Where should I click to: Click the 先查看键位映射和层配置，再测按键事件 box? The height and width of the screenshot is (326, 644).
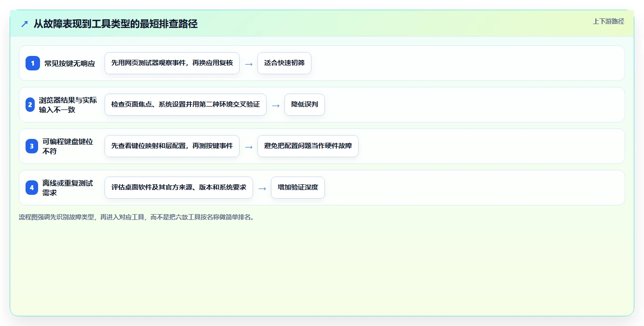tap(172, 146)
